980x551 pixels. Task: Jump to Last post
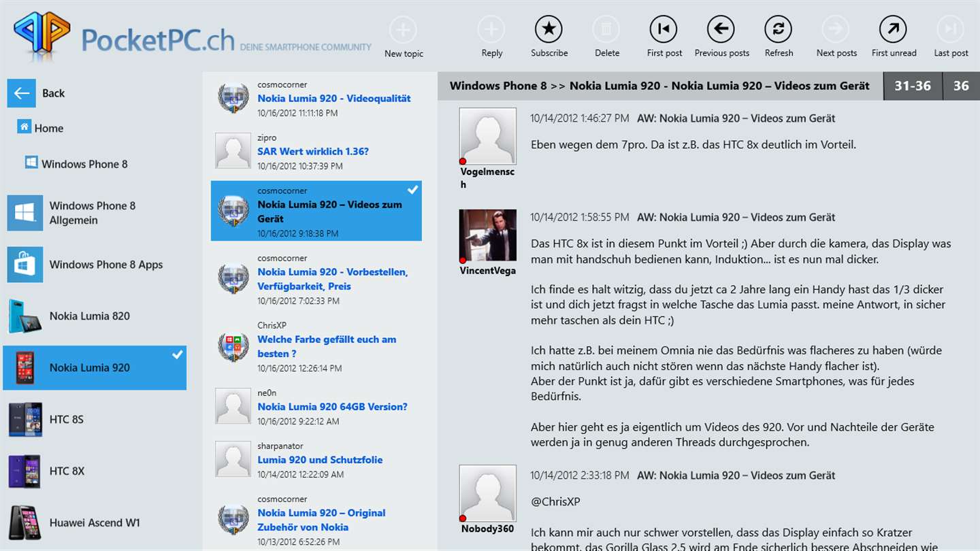951,29
